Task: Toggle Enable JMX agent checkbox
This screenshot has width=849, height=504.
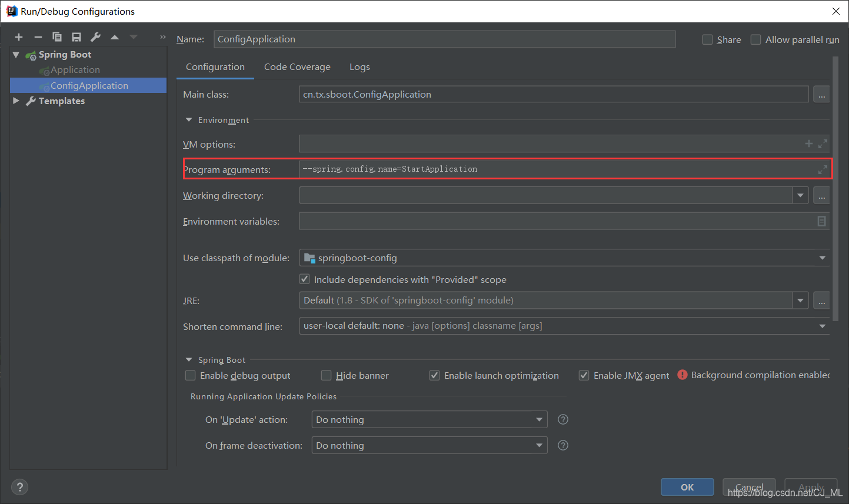Action: [584, 375]
